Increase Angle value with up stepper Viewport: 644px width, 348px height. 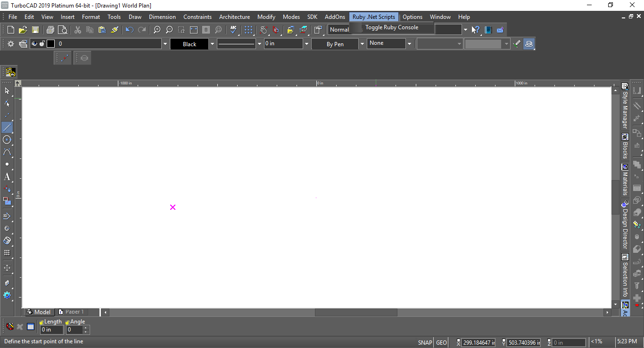[x=86, y=328]
